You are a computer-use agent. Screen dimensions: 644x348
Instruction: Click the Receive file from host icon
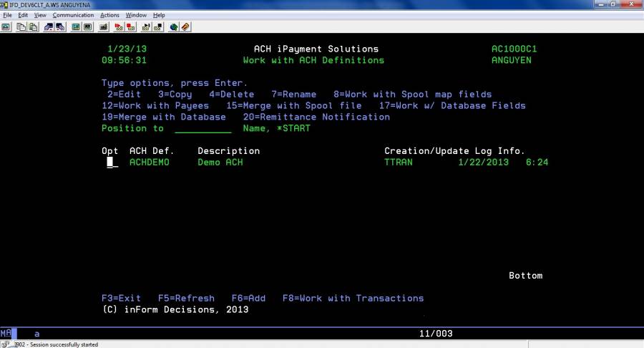click(x=60, y=27)
